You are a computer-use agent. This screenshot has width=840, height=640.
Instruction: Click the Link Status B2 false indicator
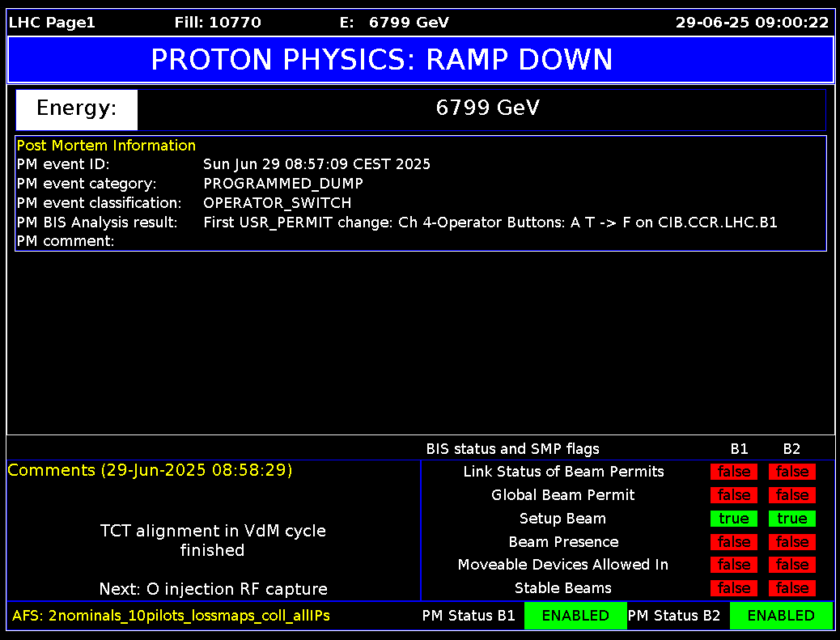coord(792,472)
